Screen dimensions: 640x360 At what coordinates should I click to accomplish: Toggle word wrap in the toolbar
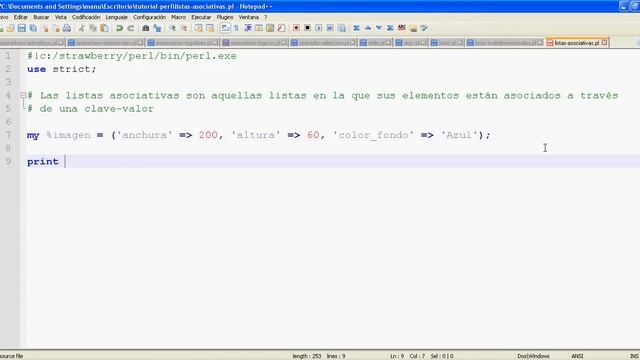click(225, 28)
